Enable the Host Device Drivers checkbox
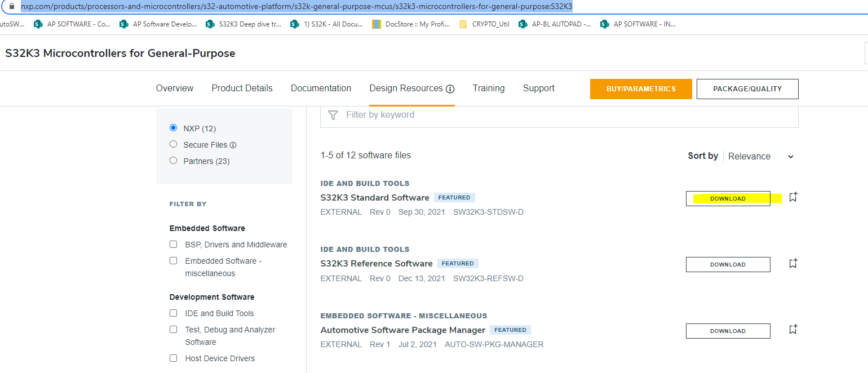 (173, 358)
